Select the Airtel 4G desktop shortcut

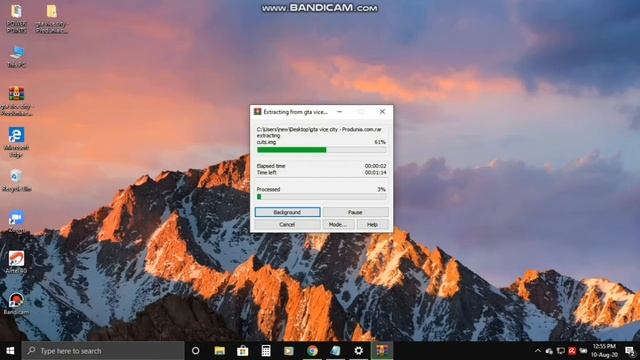pyautogui.click(x=16, y=262)
